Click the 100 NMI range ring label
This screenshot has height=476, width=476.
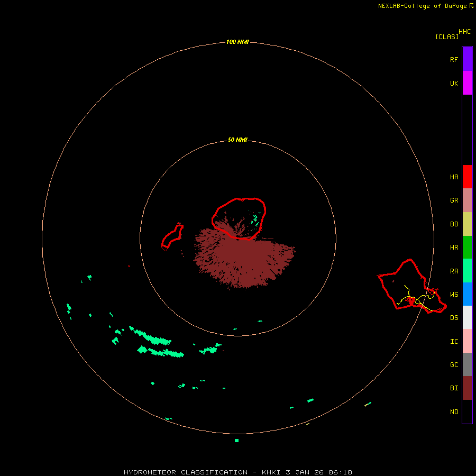[x=237, y=42]
